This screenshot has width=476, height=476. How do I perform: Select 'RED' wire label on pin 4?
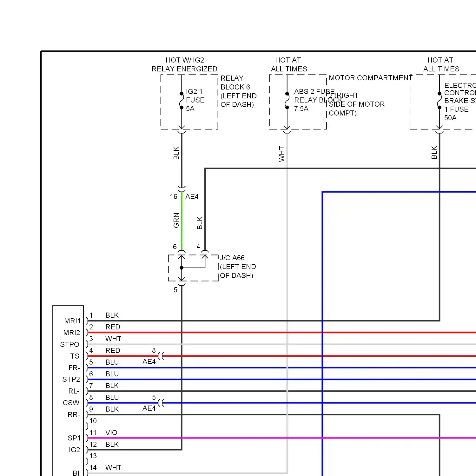(x=113, y=351)
